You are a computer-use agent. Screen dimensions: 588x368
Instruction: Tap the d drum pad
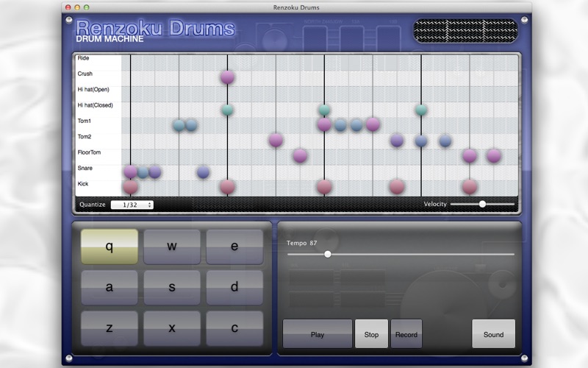(234, 287)
